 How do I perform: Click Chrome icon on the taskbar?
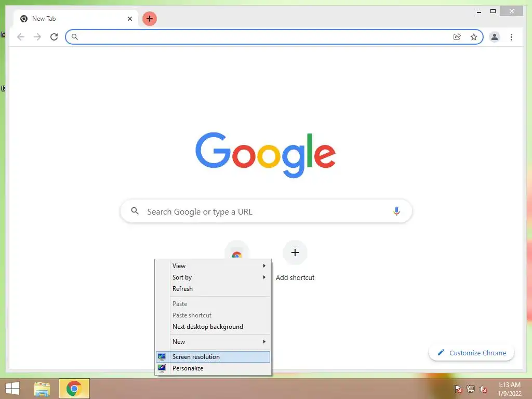pos(74,389)
